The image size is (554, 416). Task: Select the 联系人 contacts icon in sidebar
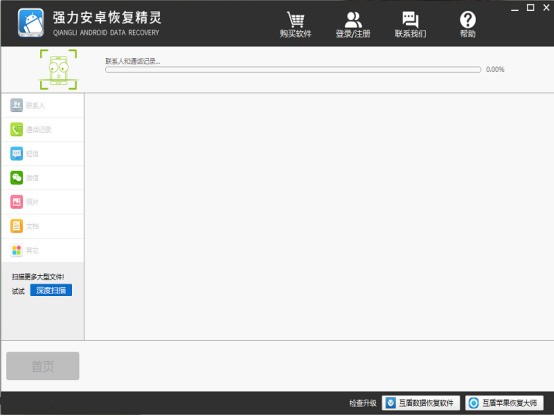[x=17, y=105]
